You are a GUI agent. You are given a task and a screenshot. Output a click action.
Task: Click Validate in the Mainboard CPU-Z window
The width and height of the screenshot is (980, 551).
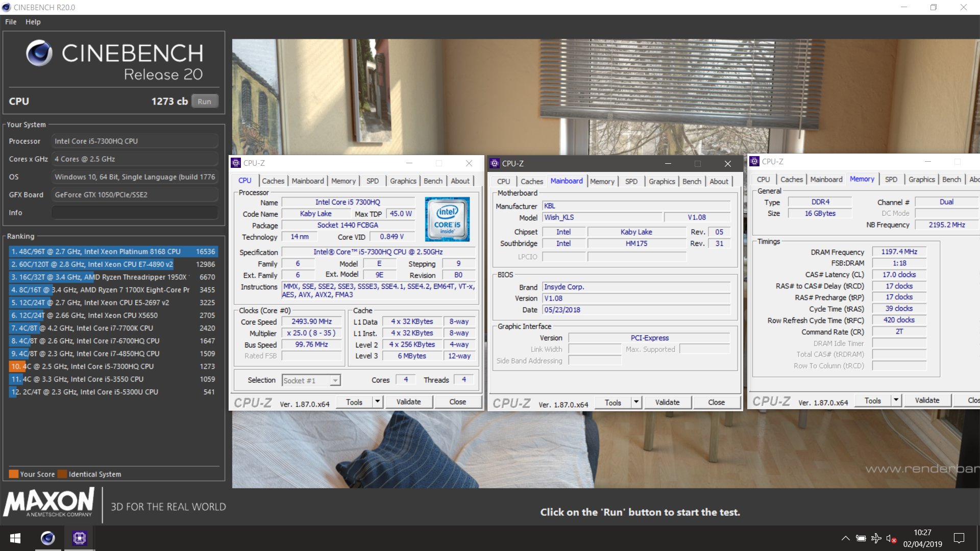click(668, 402)
